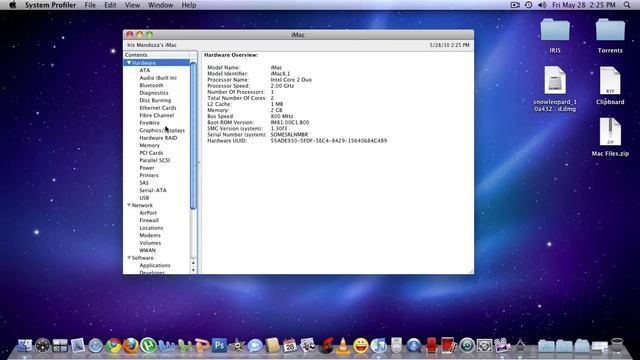Launch Front Row red chair icon
The height and width of the screenshot is (360, 640).
[431, 345]
